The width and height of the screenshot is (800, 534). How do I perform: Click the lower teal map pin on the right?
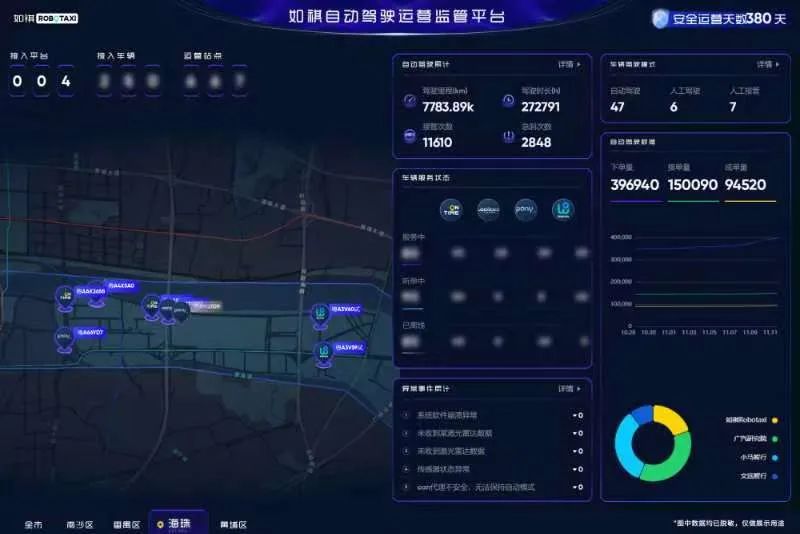click(x=323, y=354)
